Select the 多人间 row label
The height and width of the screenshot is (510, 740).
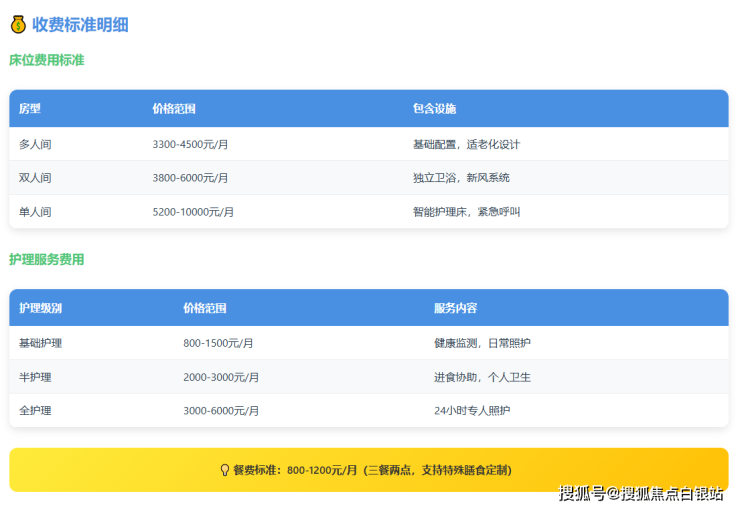(x=35, y=144)
